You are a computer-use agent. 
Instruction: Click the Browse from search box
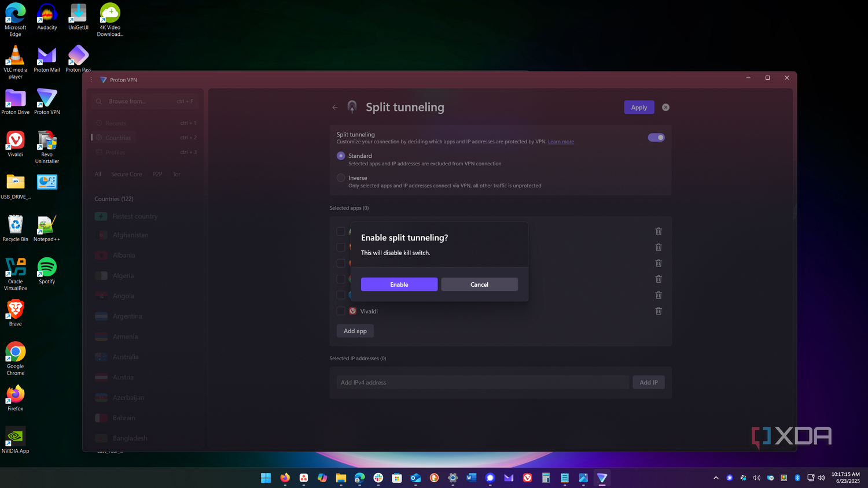click(145, 101)
